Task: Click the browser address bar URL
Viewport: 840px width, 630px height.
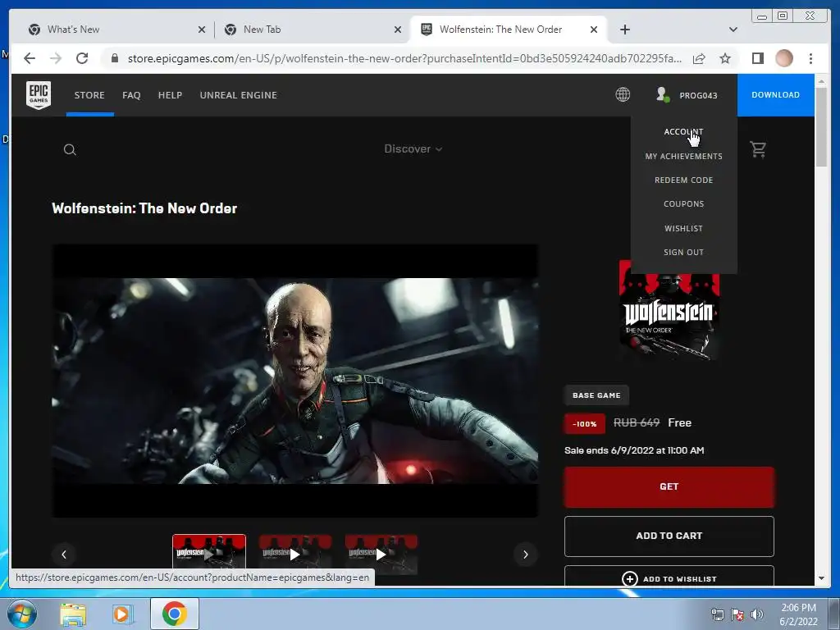Action: pyautogui.click(x=404, y=58)
